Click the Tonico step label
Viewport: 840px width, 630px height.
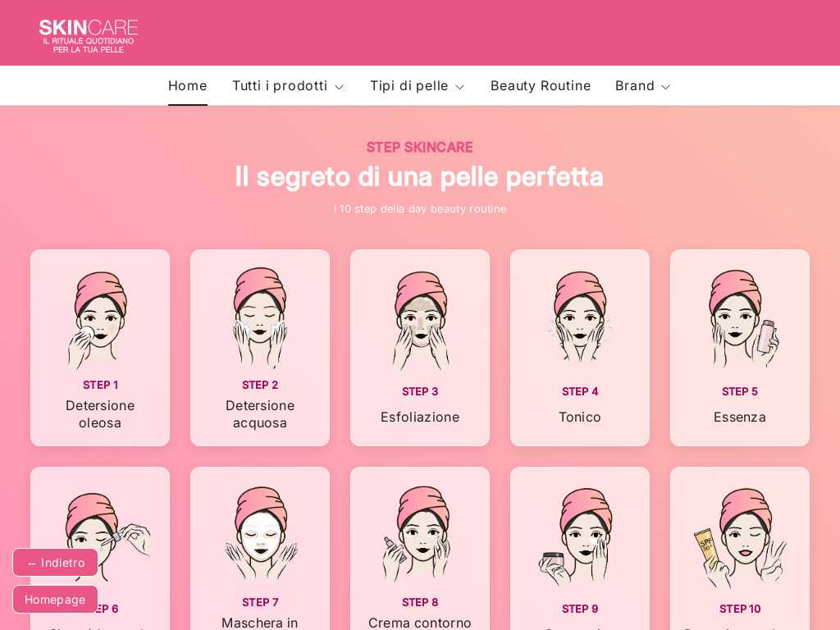coord(580,417)
